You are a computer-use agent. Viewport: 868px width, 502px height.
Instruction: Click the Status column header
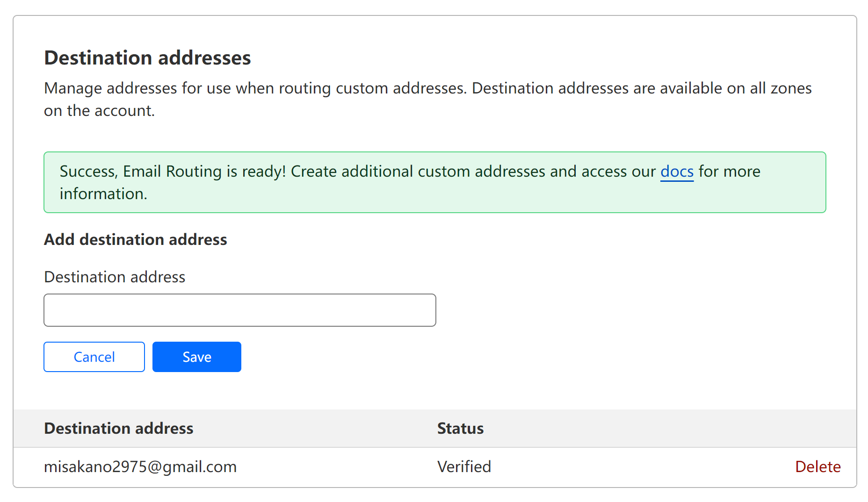point(460,428)
